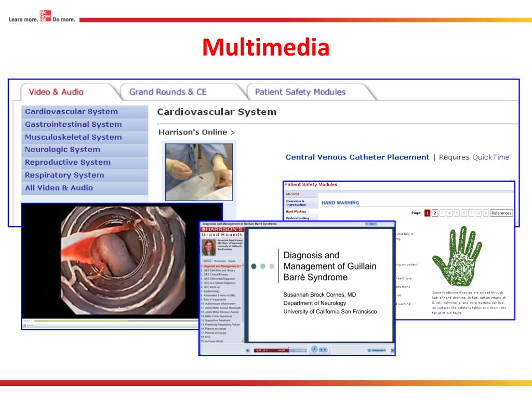Open the Transcript in Grand Rounds player
The image size is (532, 399).
click(377, 351)
